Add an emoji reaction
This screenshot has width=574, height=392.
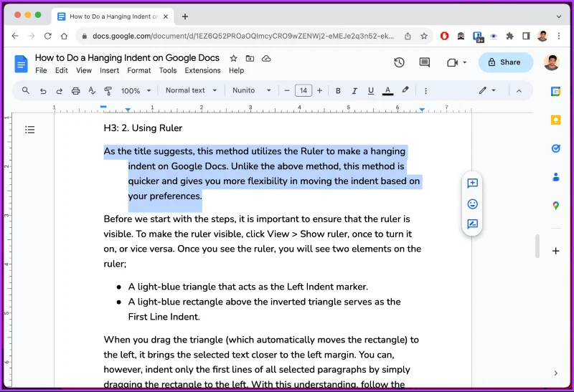click(x=472, y=204)
